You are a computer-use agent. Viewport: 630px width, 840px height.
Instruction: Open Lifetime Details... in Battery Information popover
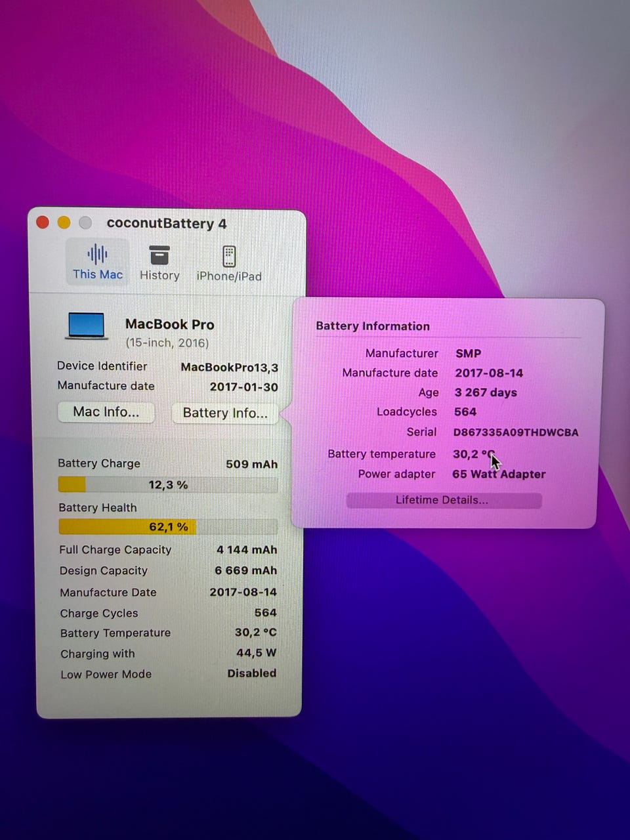pos(444,500)
